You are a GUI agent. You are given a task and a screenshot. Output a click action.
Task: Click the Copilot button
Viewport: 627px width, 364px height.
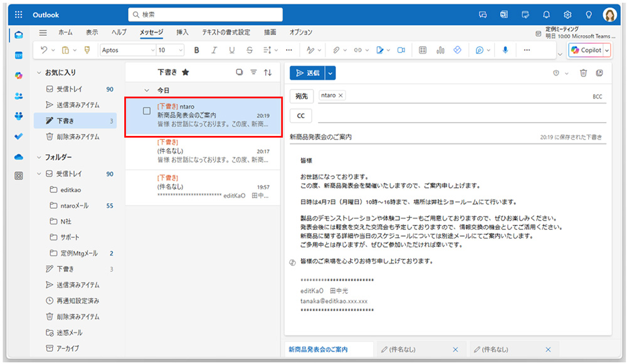(586, 50)
